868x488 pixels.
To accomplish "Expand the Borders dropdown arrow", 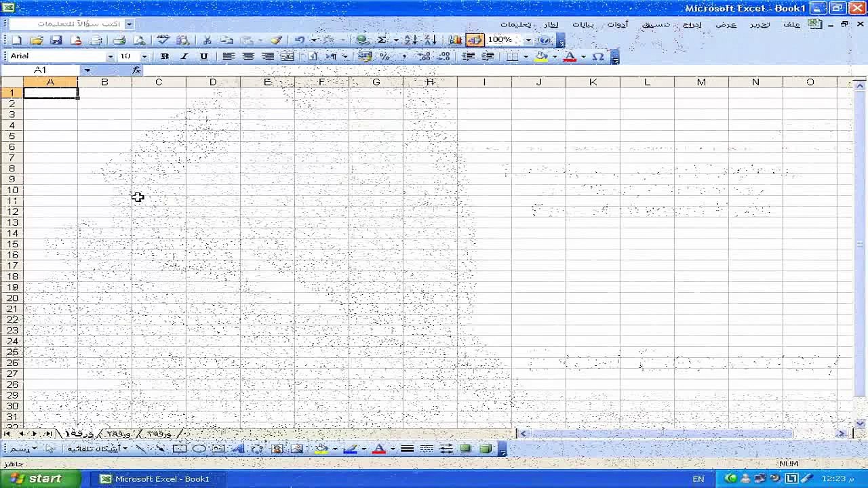I will (x=526, y=57).
